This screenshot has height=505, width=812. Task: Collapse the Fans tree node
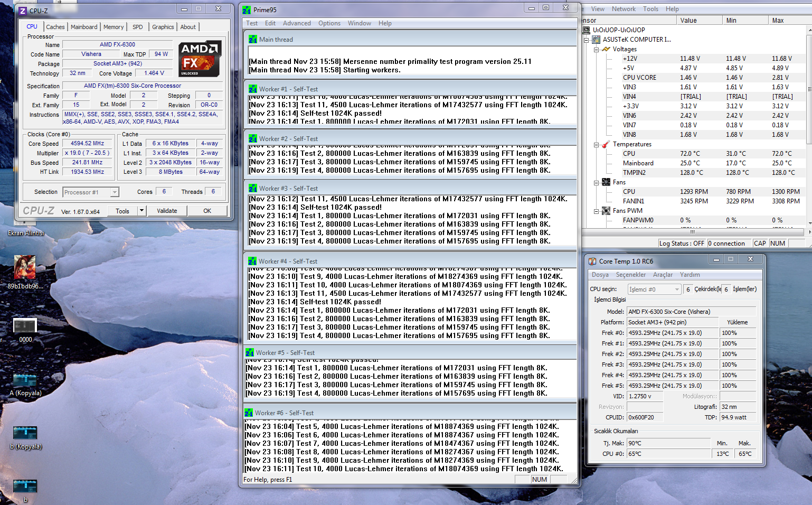[596, 183]
